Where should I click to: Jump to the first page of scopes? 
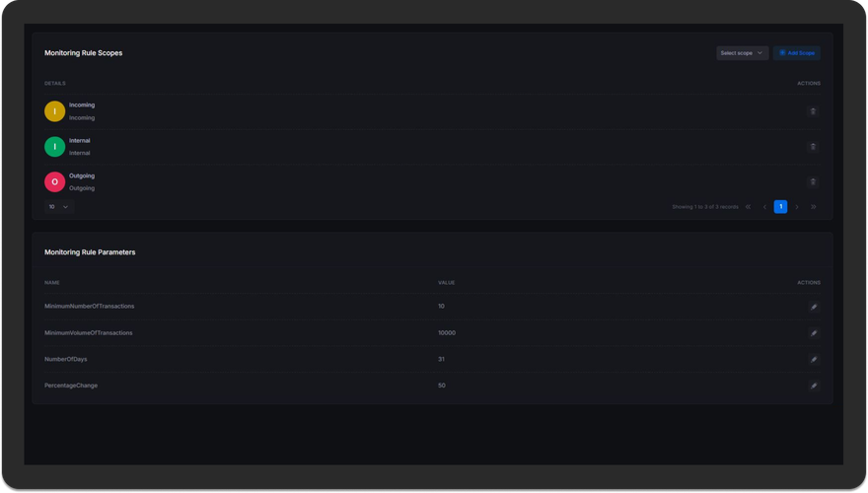748,207
